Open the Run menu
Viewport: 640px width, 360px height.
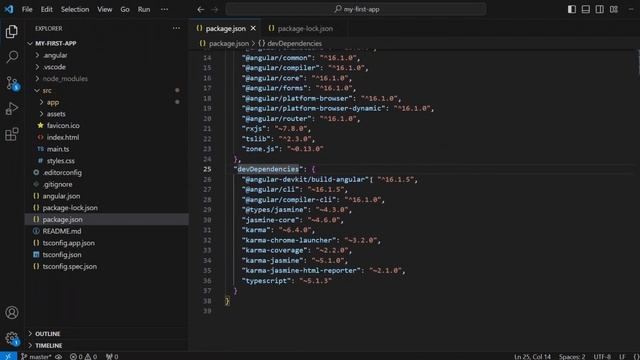[144, 9]
